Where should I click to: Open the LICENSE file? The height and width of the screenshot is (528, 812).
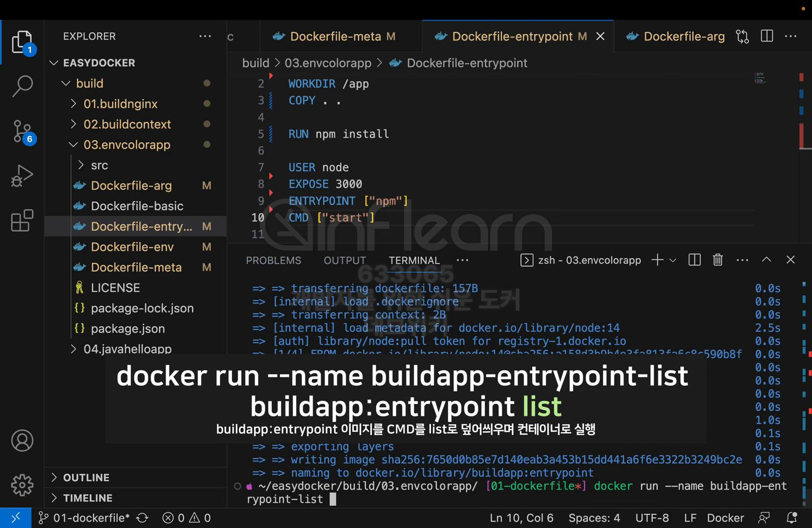[136, 288]
